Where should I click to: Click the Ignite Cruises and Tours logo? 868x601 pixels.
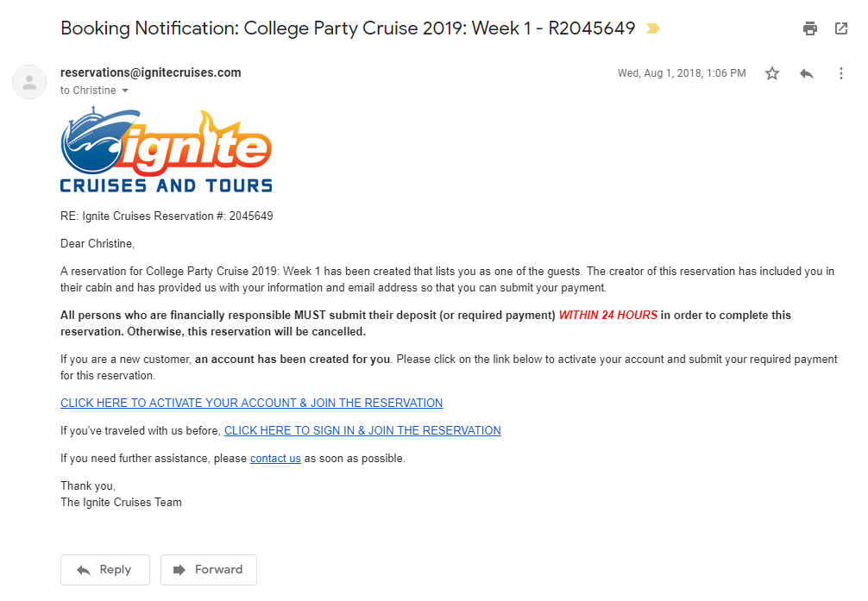click(x=166, y=150)
